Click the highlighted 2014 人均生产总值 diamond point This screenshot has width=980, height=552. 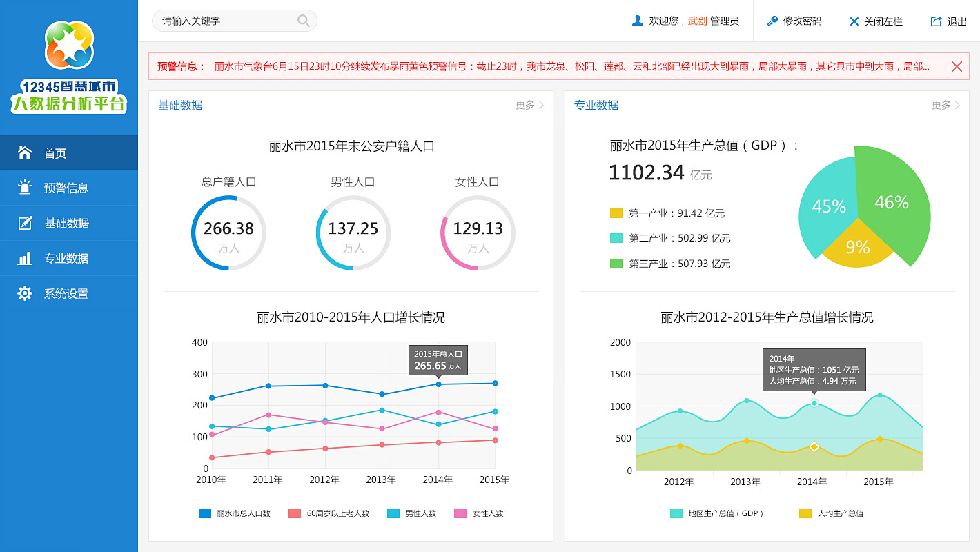pyautogui.click(x=814, y=447)
